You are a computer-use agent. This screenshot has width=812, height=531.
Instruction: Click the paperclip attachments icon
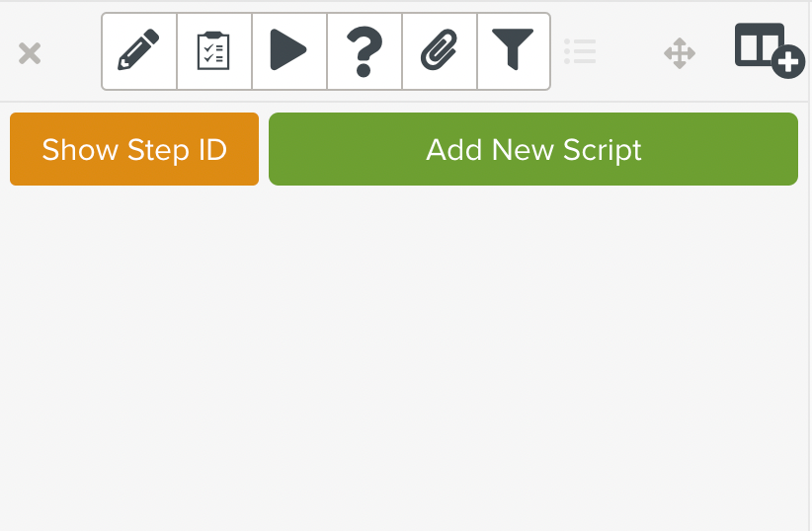click(x=439, y=51)
